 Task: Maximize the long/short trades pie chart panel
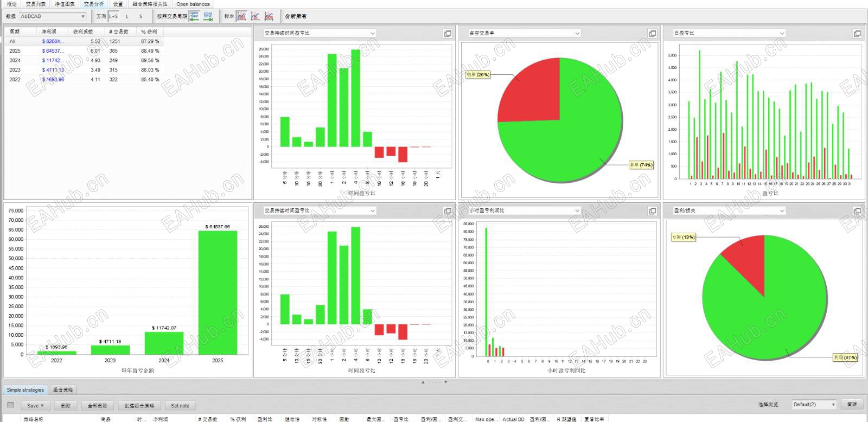[653, 34]
